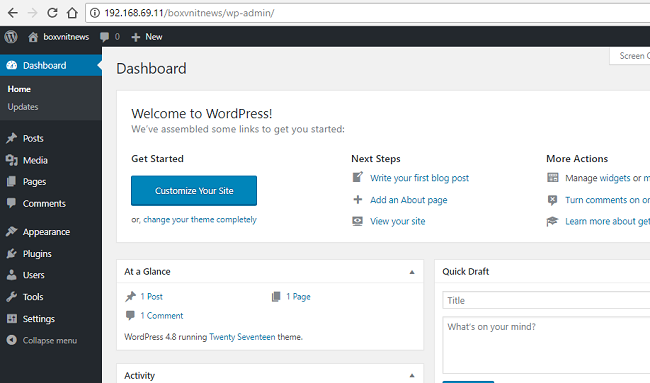The width and height of the screenshot is (650, 383).
Task: Click the Pages icon in the sidebar
Action: [12, 182]
